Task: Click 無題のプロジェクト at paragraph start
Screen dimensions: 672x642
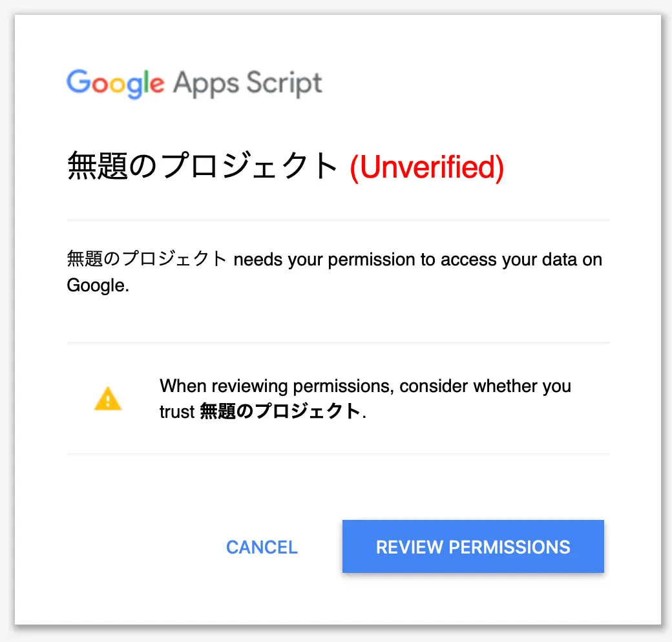Action: tap(147, 259)
